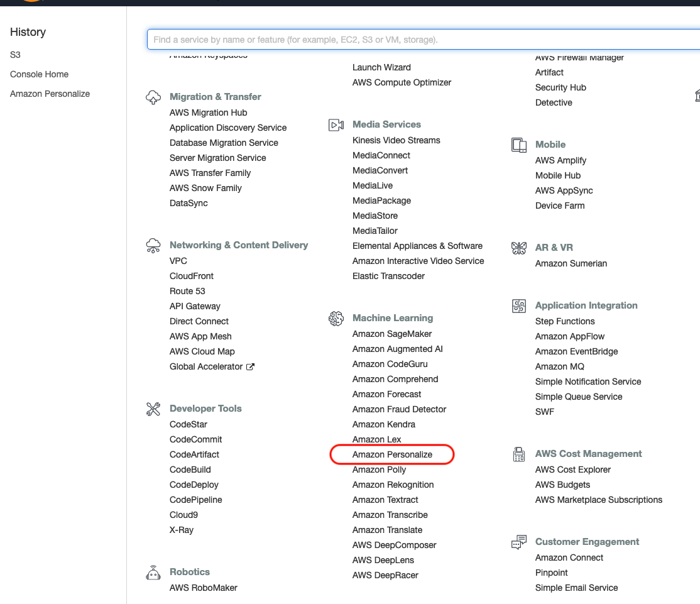700x604 pixels.
Task: Open MediaConvert service
Action: pyautogui.click(x=380, y=170)
